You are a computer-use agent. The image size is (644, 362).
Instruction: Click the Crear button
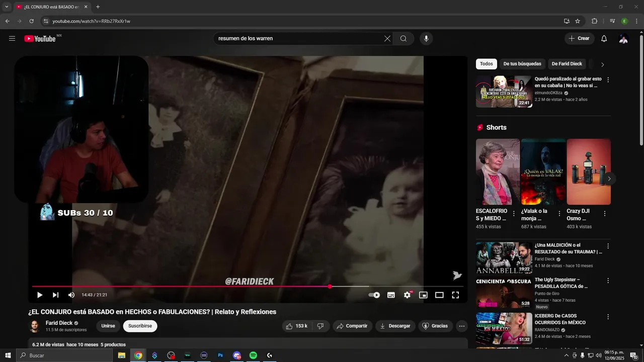[579, 39]
